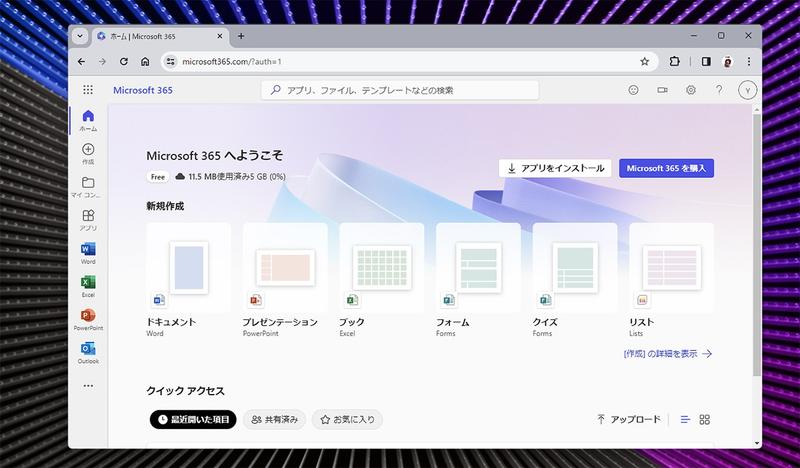Open the browser home page button

coord(145,62)
